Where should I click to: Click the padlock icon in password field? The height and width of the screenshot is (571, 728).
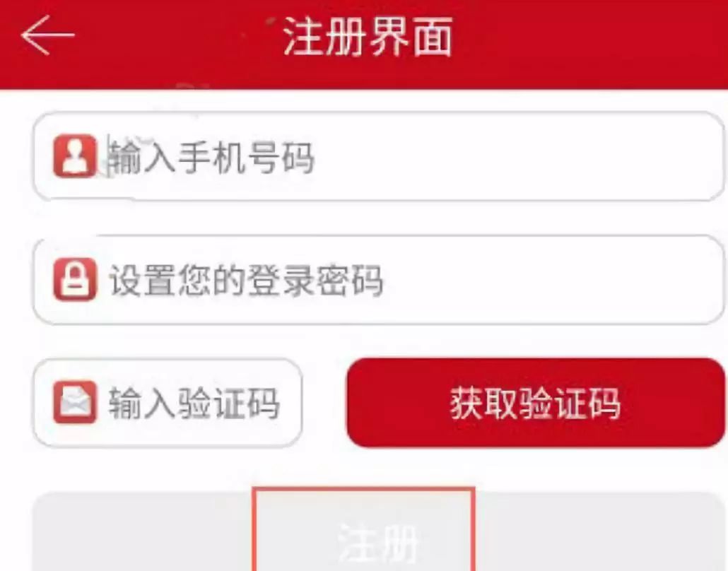[x=75, y=279]
